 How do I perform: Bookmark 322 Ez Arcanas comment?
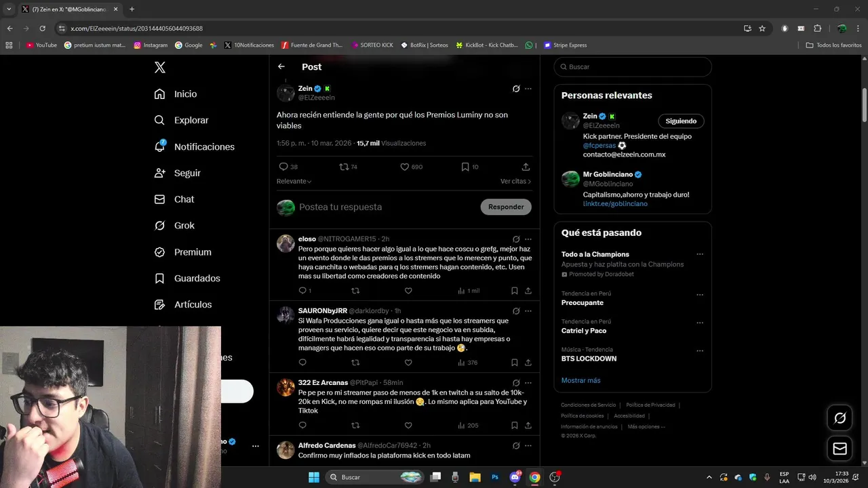(x=515, y=426)
